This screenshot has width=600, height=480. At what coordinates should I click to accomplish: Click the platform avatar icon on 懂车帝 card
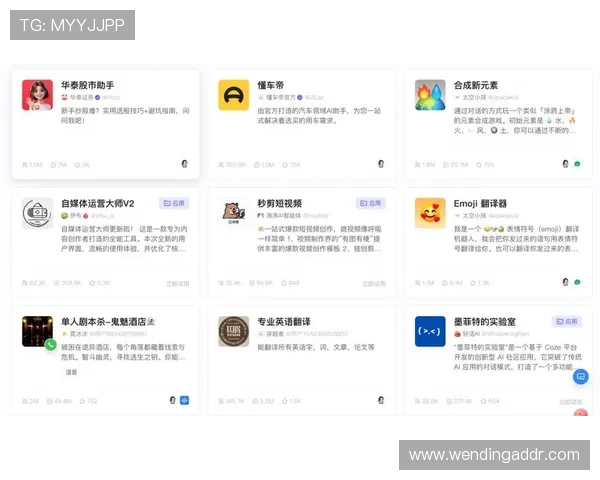coord(381,164)
